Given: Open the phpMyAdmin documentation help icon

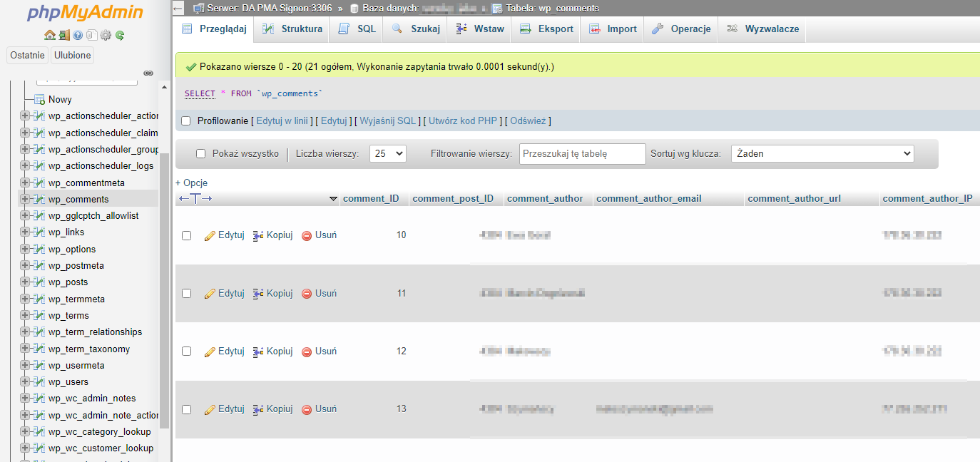Looking at the screenshot, I should (78, 35).
